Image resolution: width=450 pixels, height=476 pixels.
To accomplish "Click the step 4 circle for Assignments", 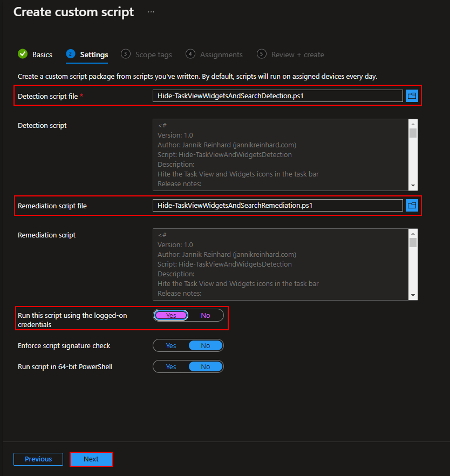I will coord(190,54).
